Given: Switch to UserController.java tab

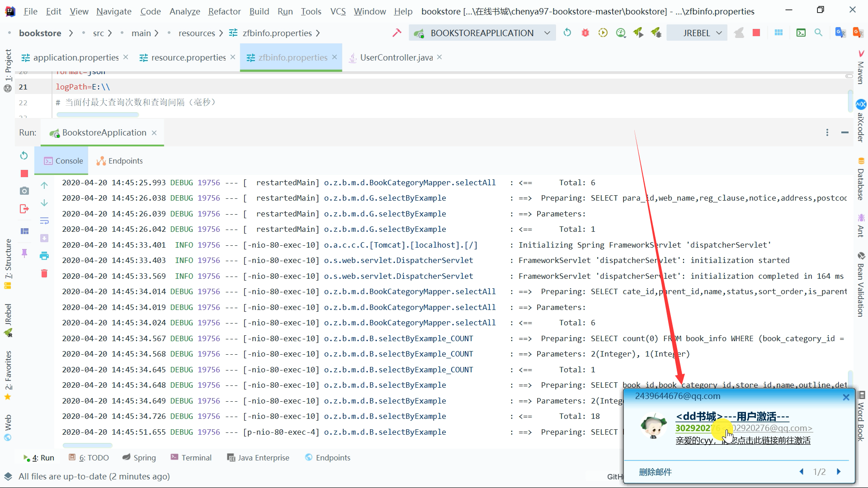Looking at the screenshot, I should 396,57.
